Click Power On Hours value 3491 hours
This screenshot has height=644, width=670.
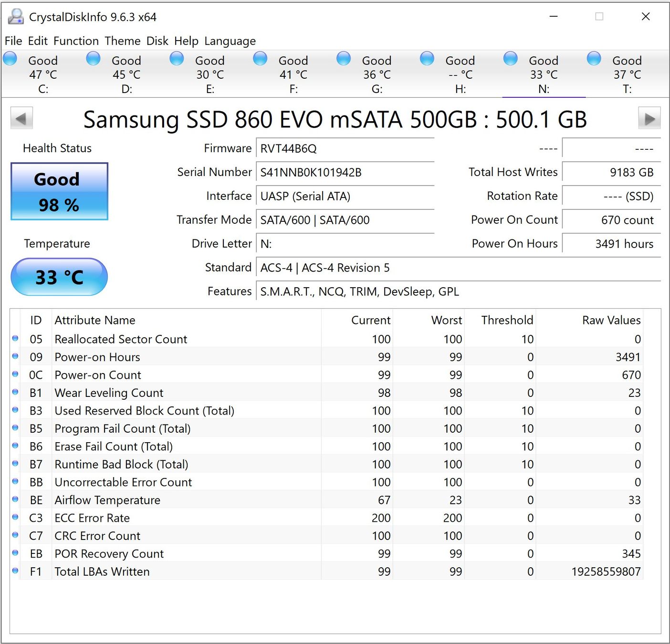click(611, 244)
